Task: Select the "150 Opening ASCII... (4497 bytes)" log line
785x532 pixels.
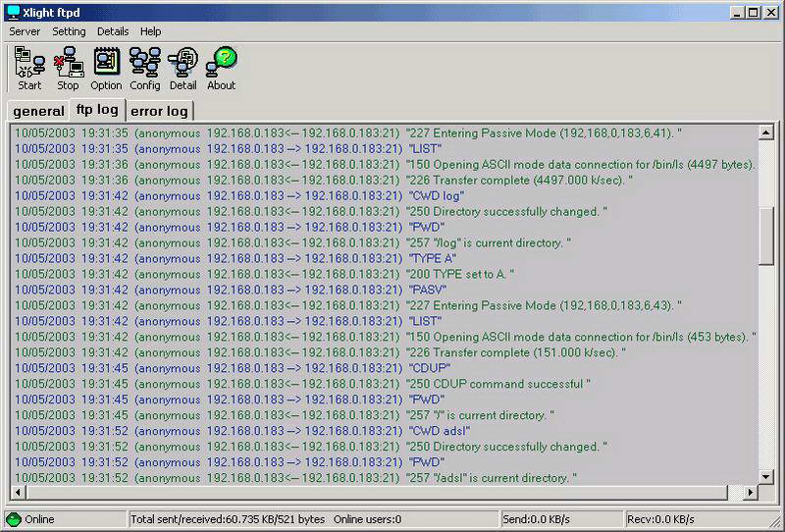Action: click(385, 164)
